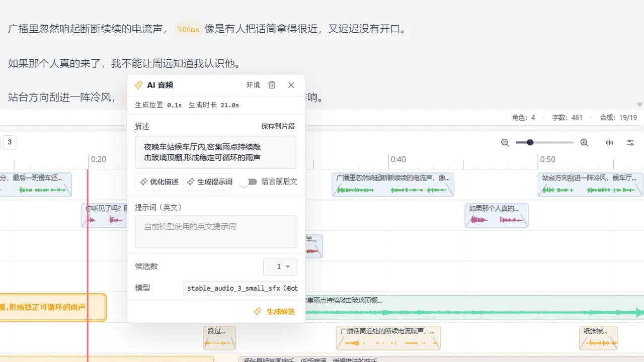This screenshot has height=362, width=644.
Task: Open the 候选数 dropdown
Action: [x=280, y=266]
